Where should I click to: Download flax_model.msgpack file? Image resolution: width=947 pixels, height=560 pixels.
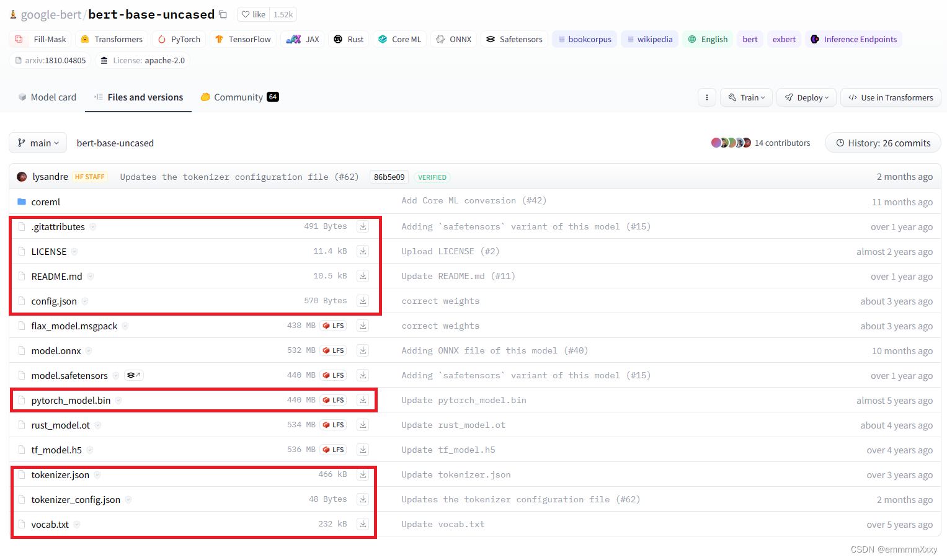(363, 326)
